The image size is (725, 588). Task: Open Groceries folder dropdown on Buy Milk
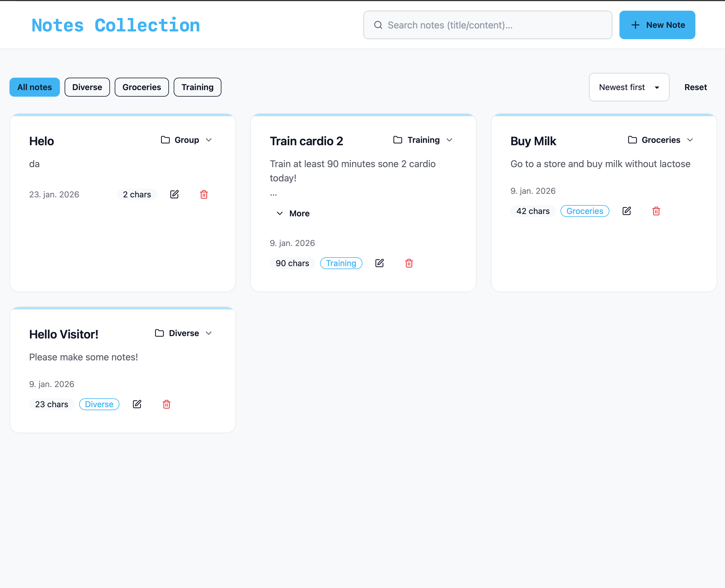[660, 140]
